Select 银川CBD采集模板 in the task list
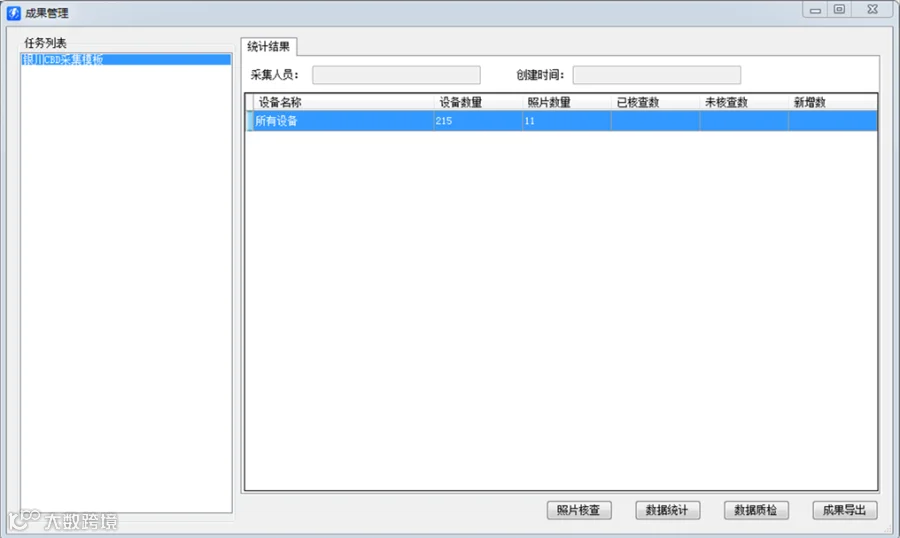Viewport: 900px width, 538px height. point(126,59)
